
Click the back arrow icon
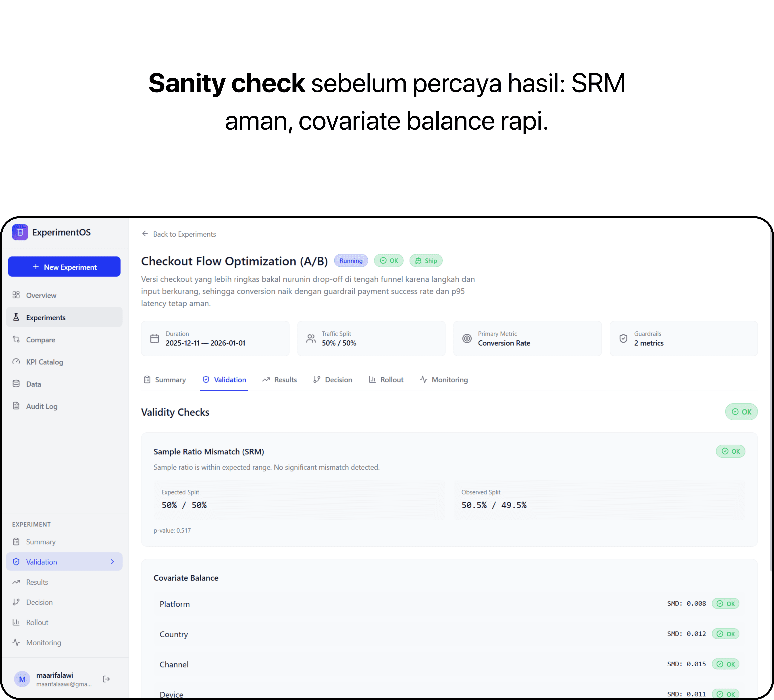tap(145, 234)
